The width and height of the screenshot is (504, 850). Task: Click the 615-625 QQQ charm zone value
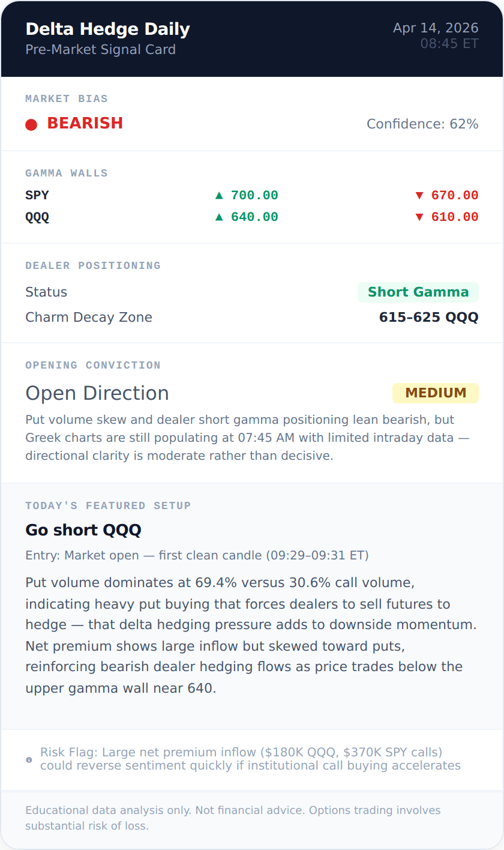pyautogui.click(x=428, y=318)
